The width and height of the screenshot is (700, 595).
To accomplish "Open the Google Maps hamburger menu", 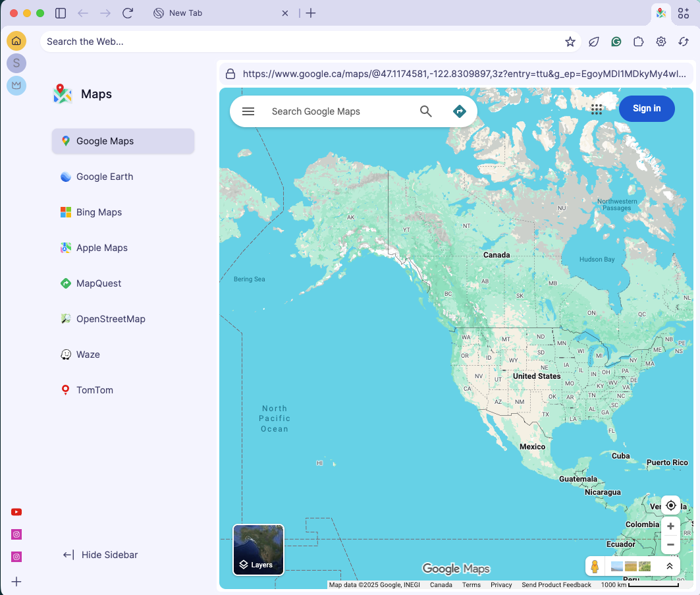I will [248, 111].
